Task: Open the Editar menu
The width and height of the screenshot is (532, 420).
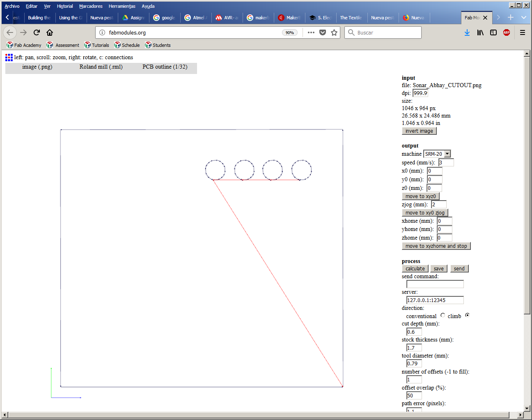Action: click(x=32, y=6)
